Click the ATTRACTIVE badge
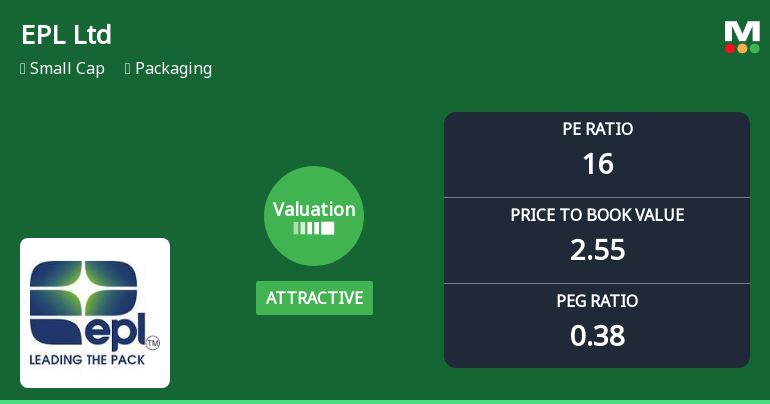The width and height of the screenshot is (770, 404). [x=314, y=298]
